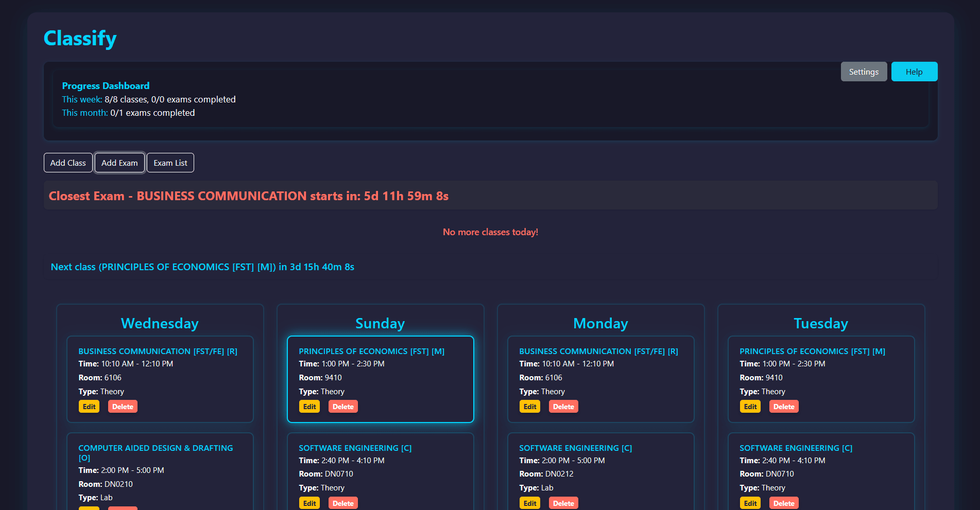Edit Tuesday's Principles of Economics class

tap(750, 407)
